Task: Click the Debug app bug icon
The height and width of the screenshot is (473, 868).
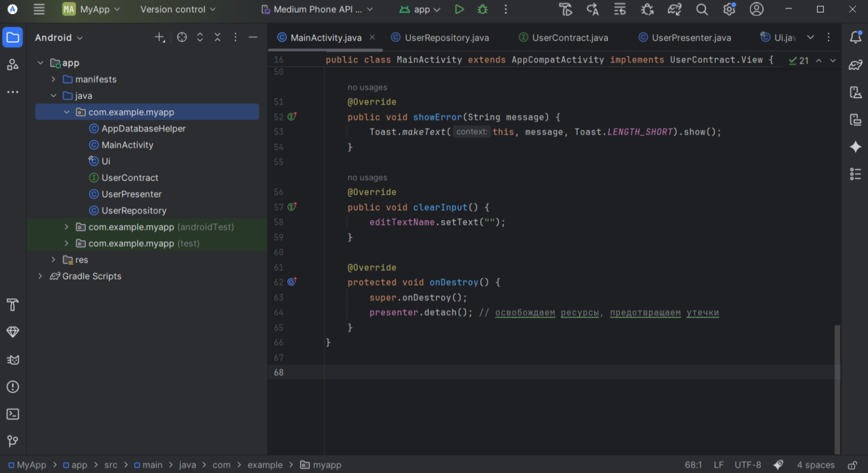Action: 483,9
